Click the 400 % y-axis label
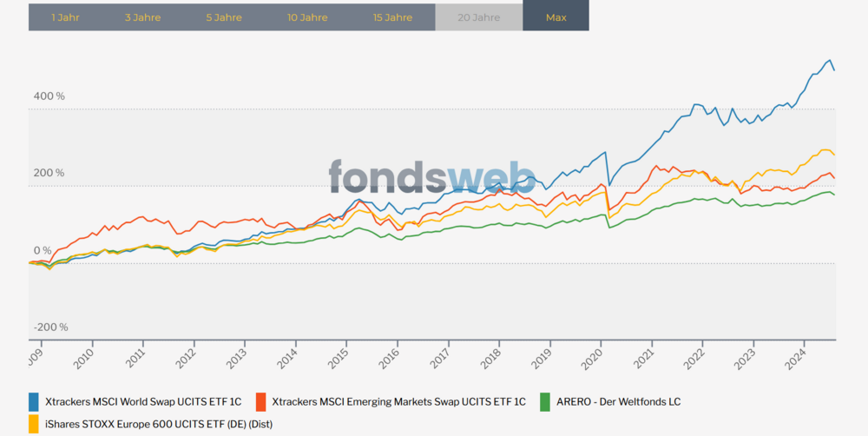 [49, 96]
